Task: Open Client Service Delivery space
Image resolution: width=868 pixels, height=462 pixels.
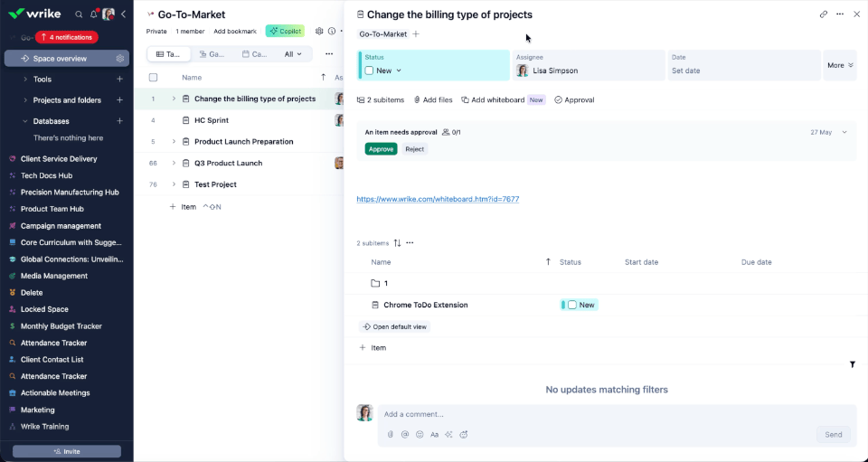Action: click(59, 159)
